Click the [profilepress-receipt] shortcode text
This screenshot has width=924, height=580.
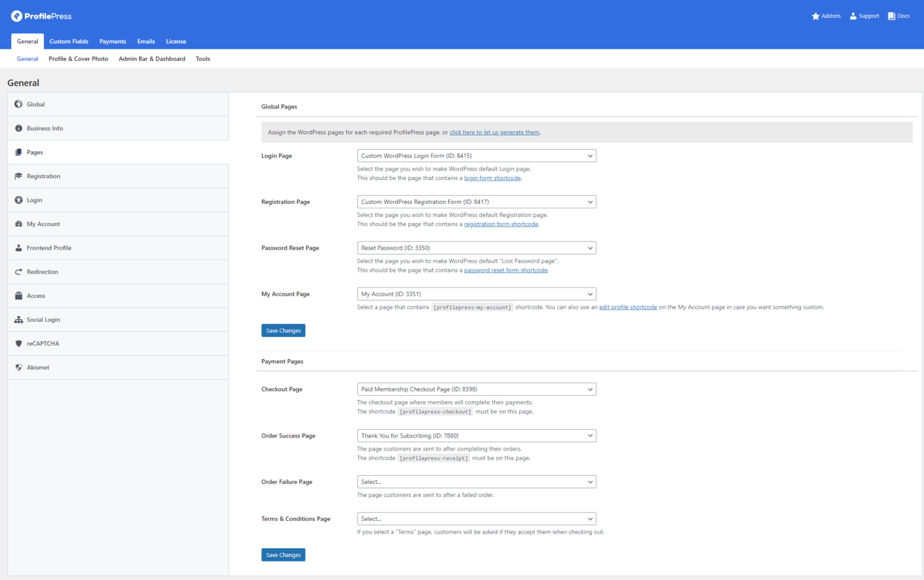point(434,459)
